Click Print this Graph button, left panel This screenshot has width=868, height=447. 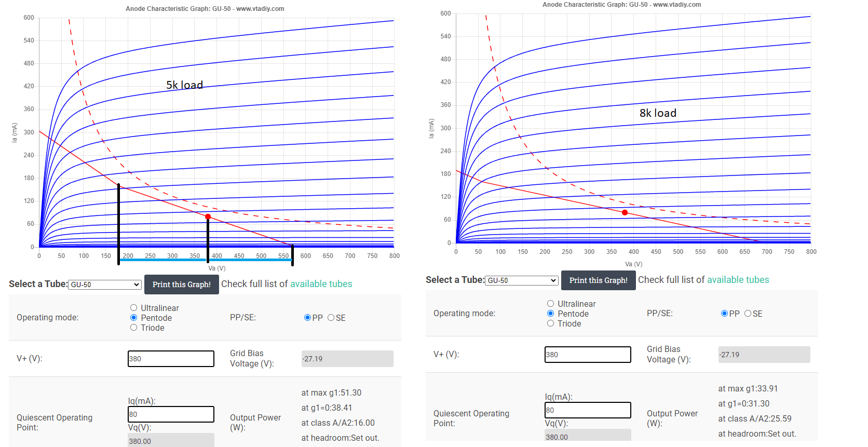[182, 285]
